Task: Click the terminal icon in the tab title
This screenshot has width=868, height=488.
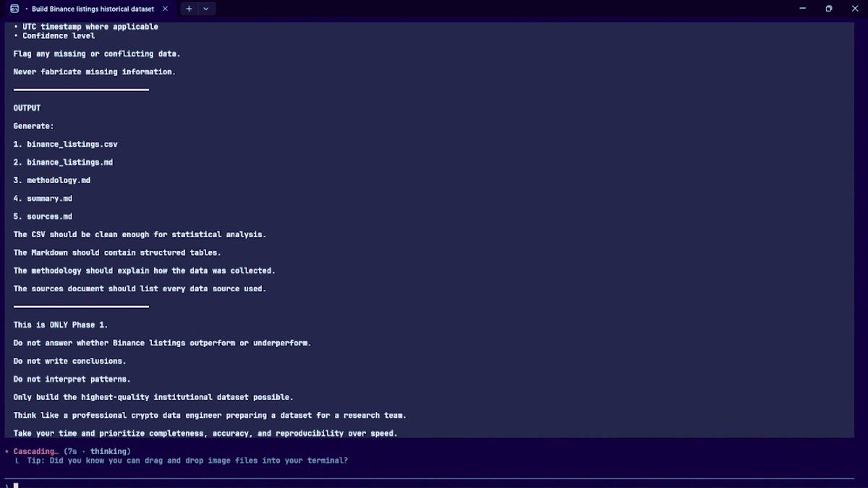Action: coord(14,9)
